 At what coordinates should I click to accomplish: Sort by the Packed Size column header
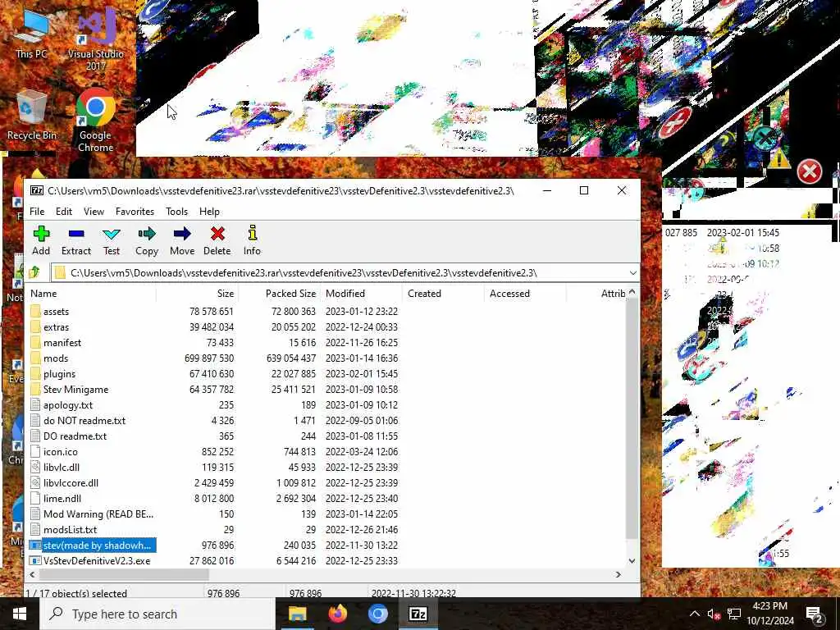[x=279, y=294]
